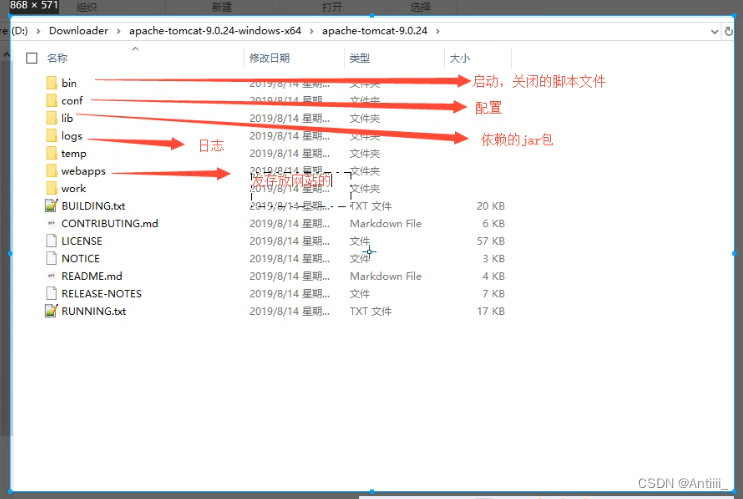
Task: Select the work folder icon
Action: click(x=52, y=189)
